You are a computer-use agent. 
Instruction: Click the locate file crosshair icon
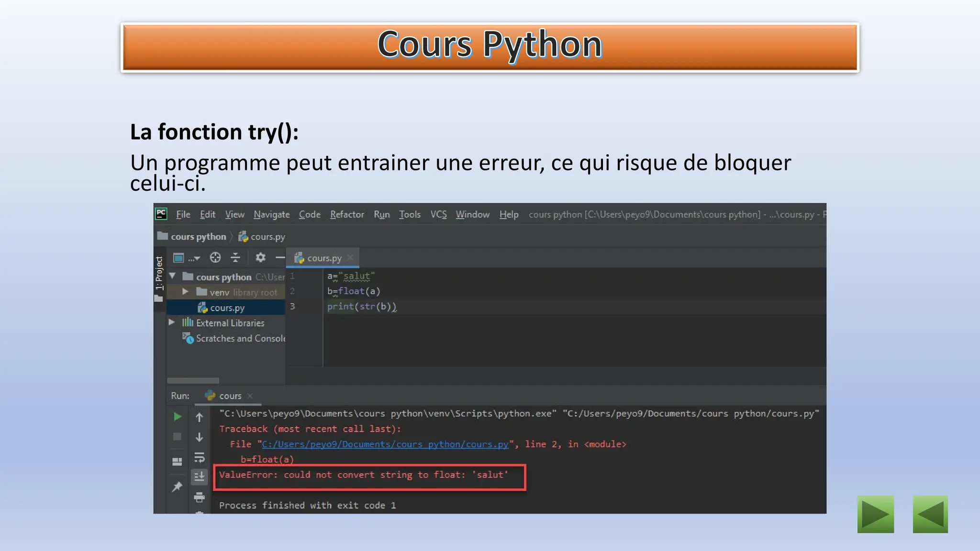[215, 257]
